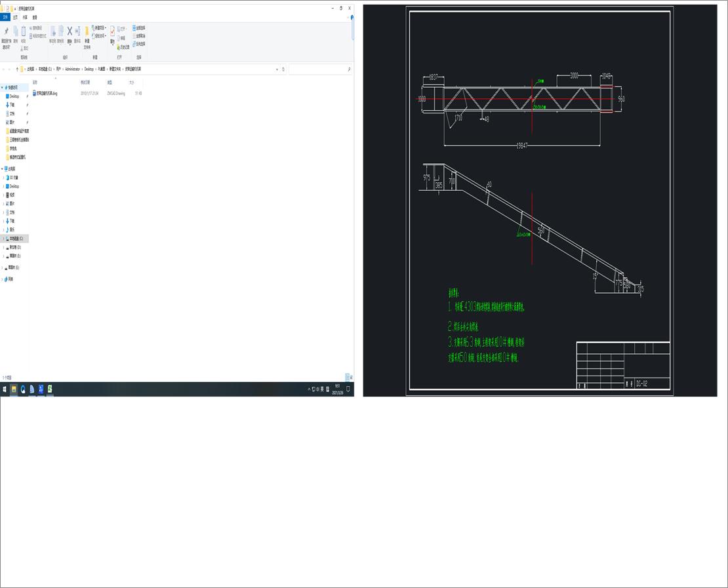Click Administrator in address breadcrumb
The height and width of the screenshot is (588, 728).
point(72,69)
